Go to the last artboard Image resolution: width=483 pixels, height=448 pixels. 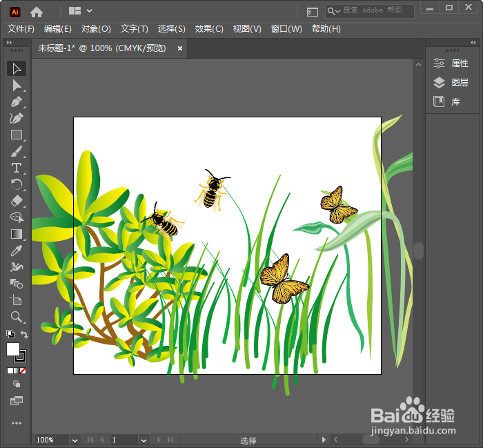pos(170,440)
